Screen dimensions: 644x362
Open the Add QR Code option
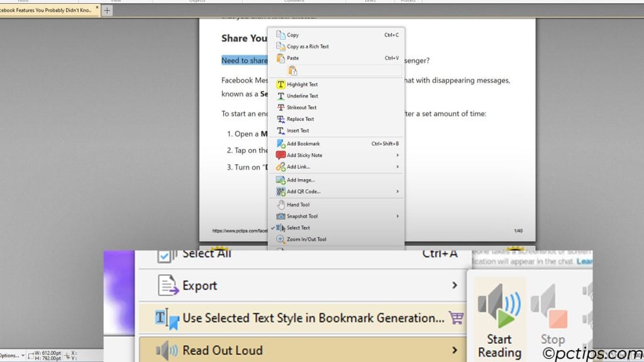click(x=303, y=192)
